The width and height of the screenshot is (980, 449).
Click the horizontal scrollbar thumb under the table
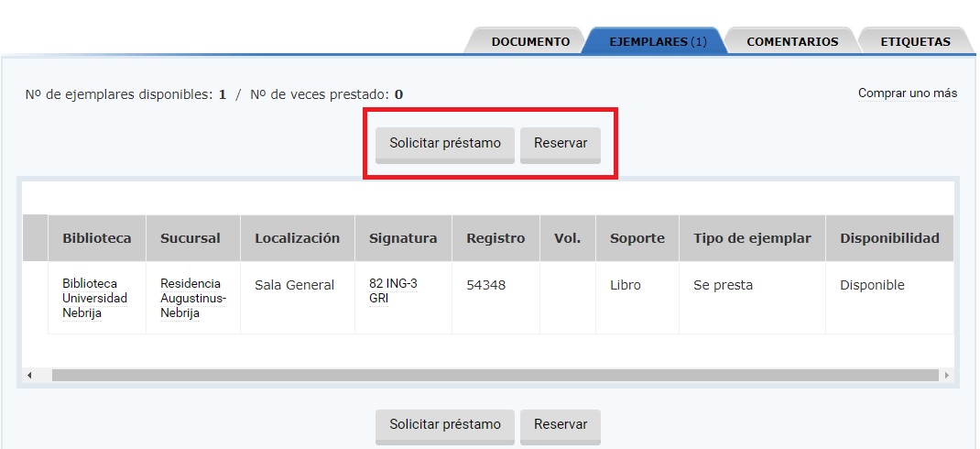495,376
